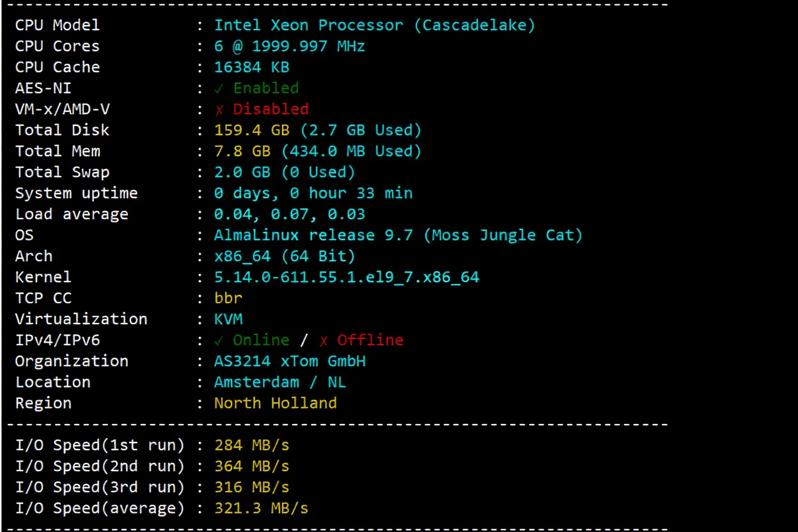This screenshot has height=532, width=798.
Task: Click the 'Kernel' label
Action: tap(43, 278)
